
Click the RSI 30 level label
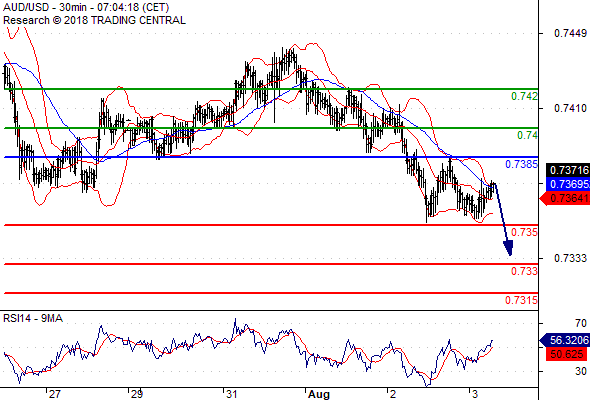[x=581, y=371]
